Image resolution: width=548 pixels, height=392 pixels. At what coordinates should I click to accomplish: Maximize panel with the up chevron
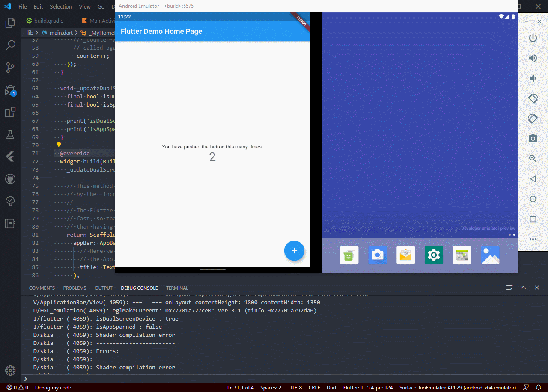(523, 288)
